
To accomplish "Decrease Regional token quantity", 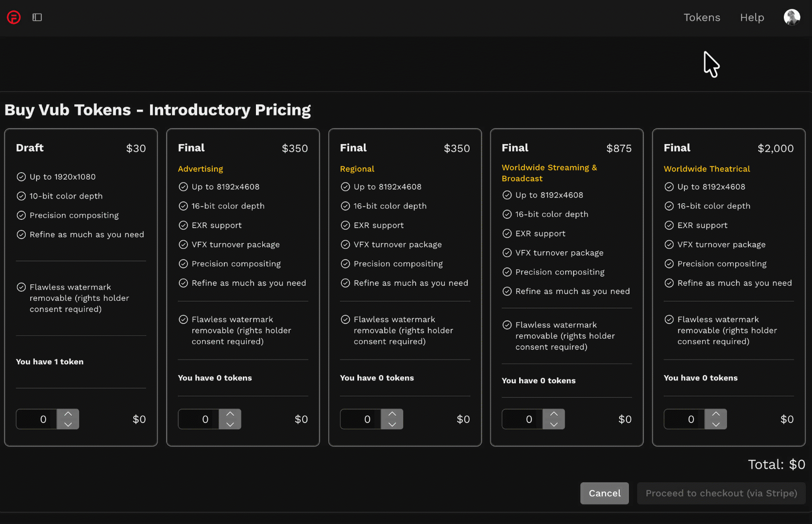I will pyautogui.click(x=392, y=424).
